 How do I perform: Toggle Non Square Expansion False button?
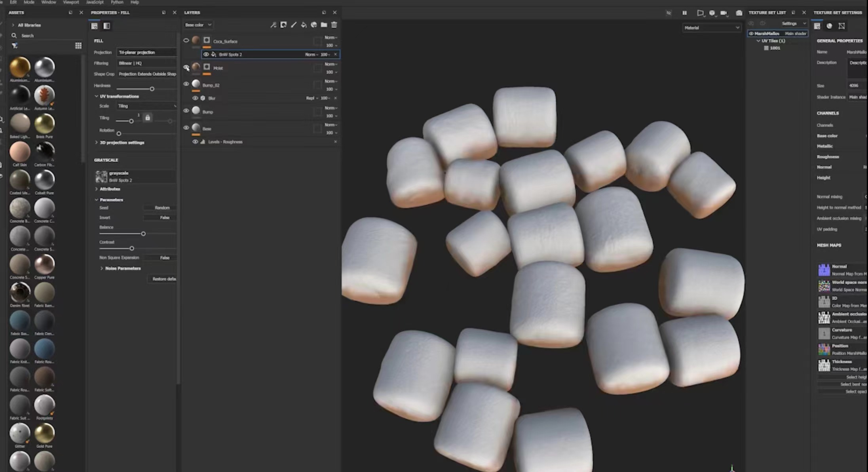(x=160, y=258)
